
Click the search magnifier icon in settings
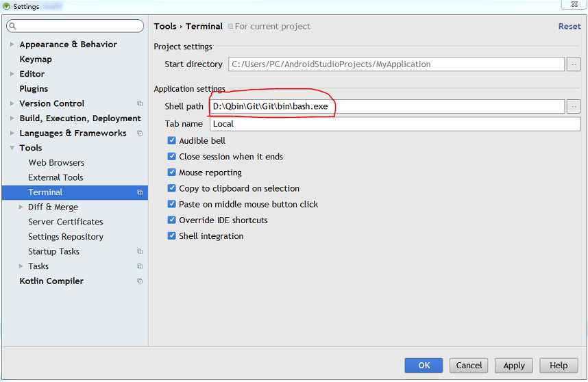tap(12, 26)
